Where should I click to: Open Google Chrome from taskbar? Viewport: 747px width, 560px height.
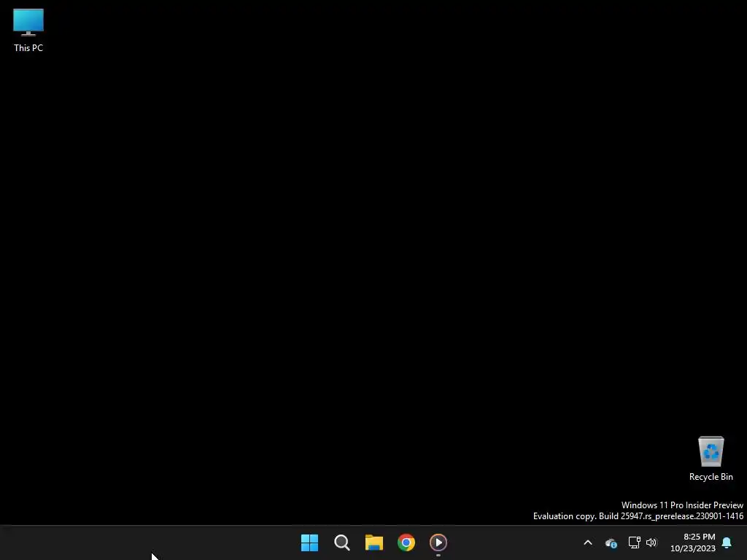[406, 542]
